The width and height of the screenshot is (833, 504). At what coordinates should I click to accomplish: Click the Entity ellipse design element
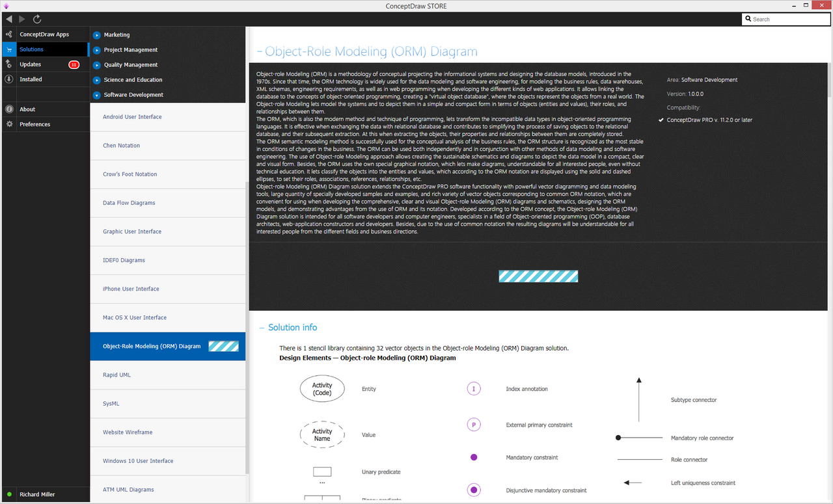click(x=321, y=389)
